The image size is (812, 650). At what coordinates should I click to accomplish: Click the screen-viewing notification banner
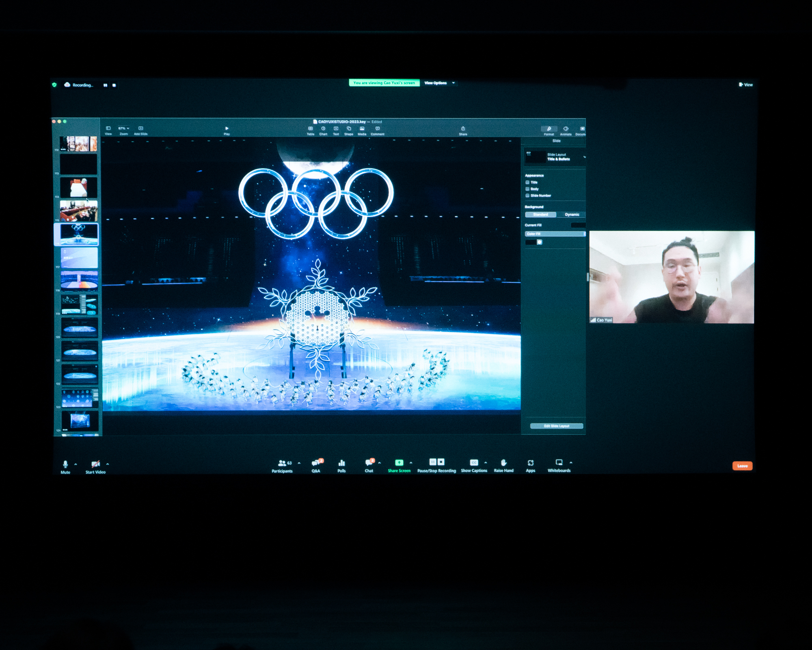point(384,83)
